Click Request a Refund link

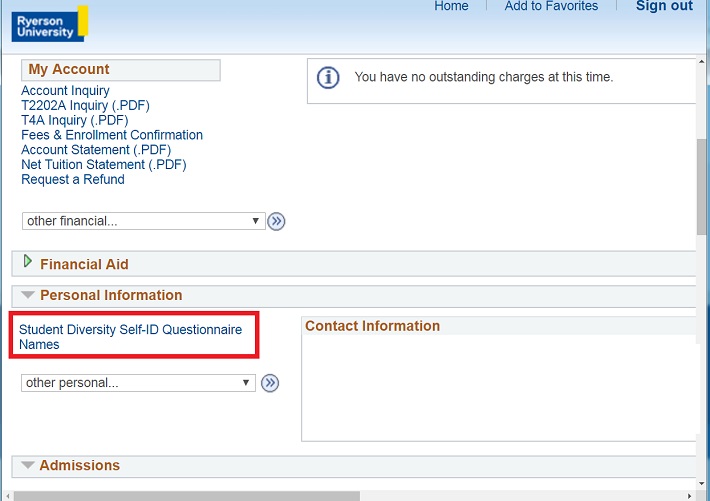[x=73, y=179]
